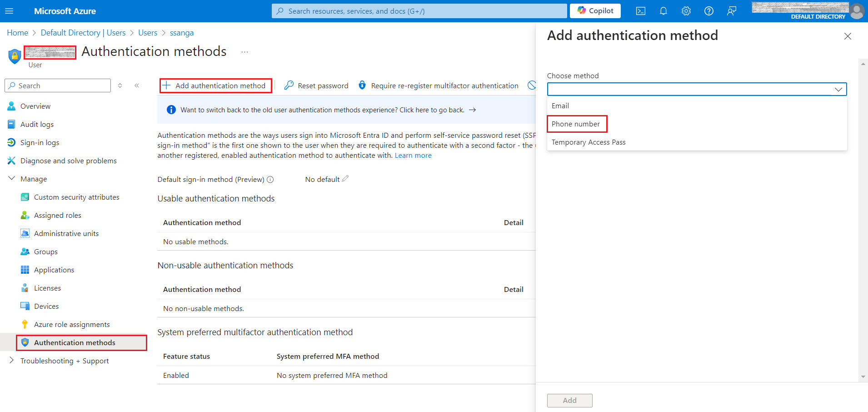Select Email from method list
Screen dimensions: 868x412
point(697,106)
